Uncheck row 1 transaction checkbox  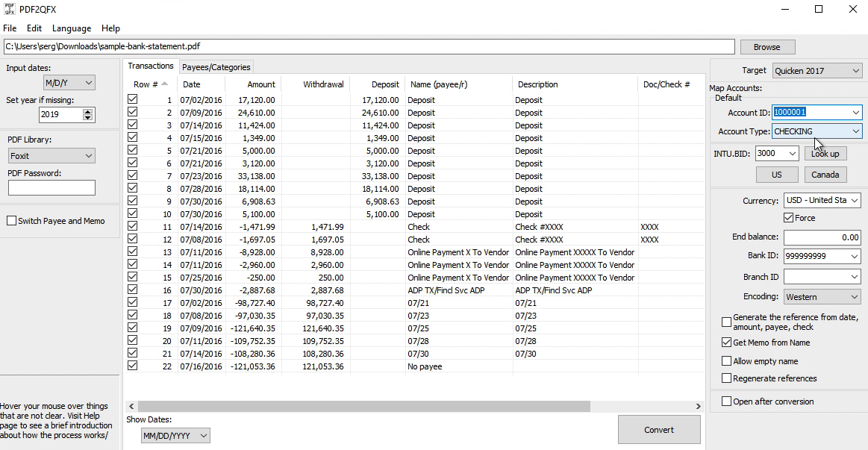[132, 100]
